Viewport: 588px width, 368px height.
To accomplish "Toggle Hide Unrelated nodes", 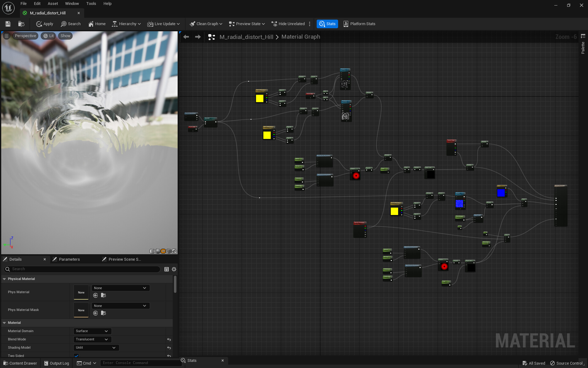I will coord(288,24).
